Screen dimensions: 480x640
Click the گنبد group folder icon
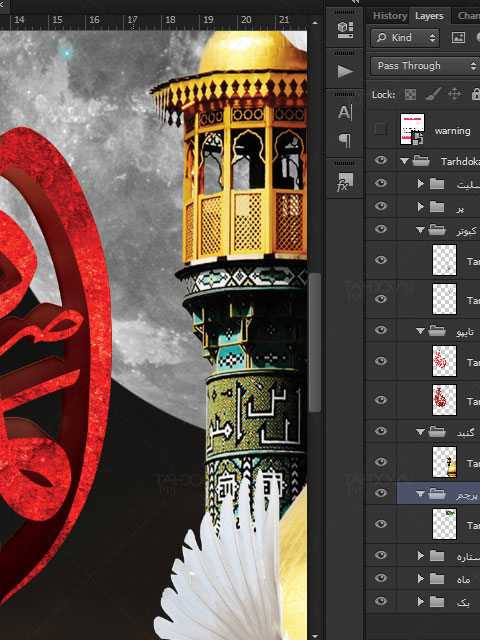point(437,432)
